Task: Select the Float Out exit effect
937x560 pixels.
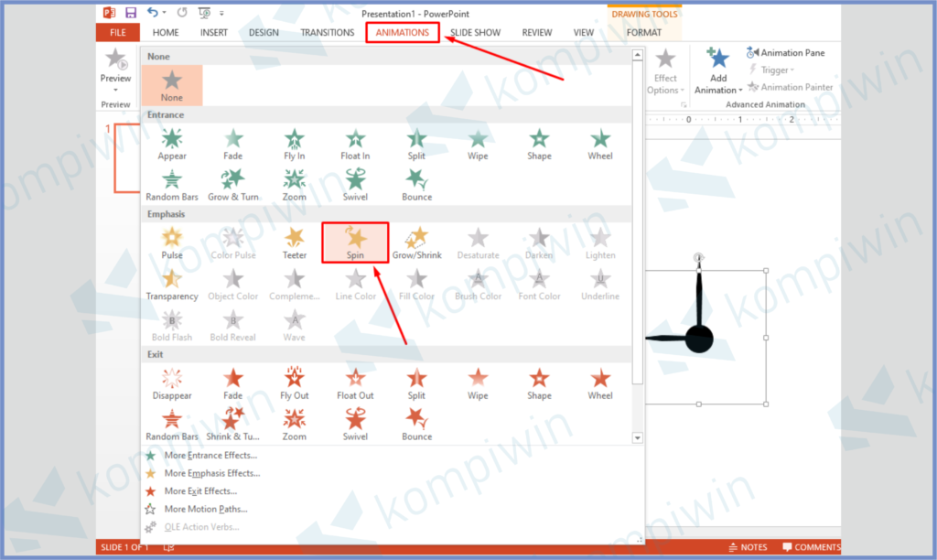Action: coord(355,382)
